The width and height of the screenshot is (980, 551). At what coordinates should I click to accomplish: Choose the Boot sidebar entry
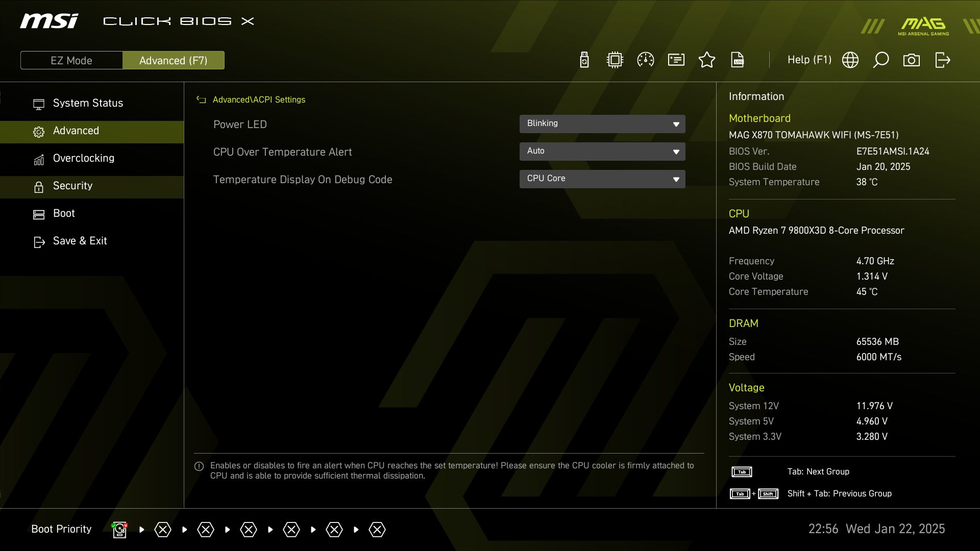click(63, 213)
